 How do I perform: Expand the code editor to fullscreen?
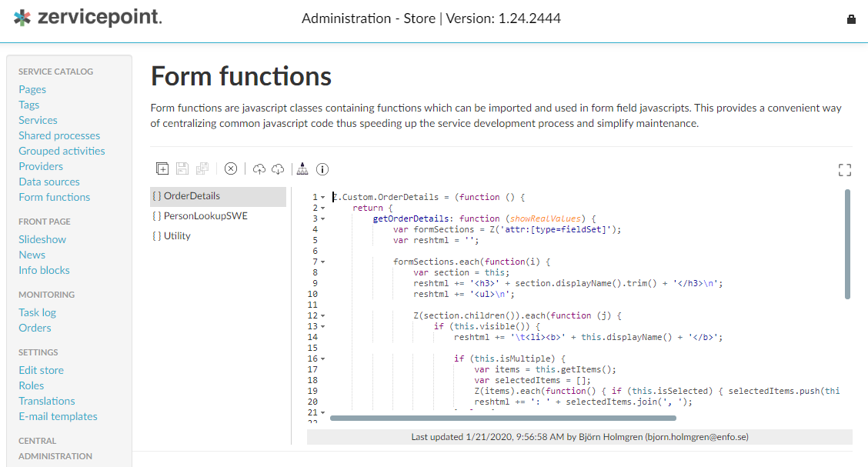[x=844, y=170]
